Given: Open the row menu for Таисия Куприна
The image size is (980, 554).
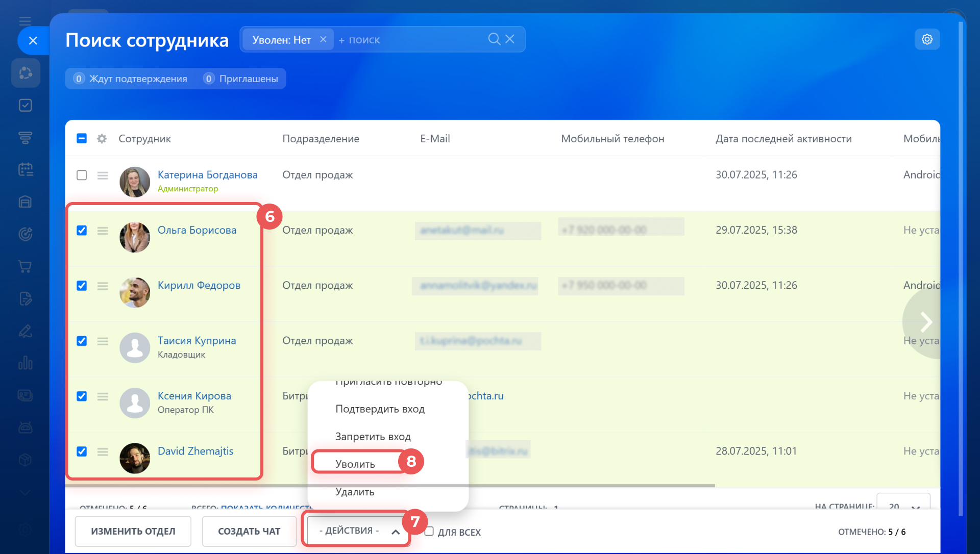Looking at the screenshot, I should point(103,341).
